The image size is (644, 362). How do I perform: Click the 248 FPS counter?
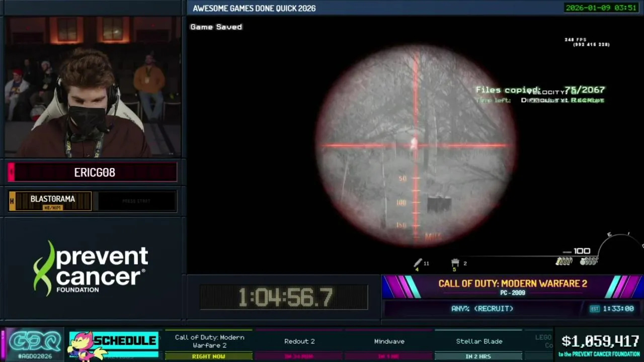click(576, 39)
